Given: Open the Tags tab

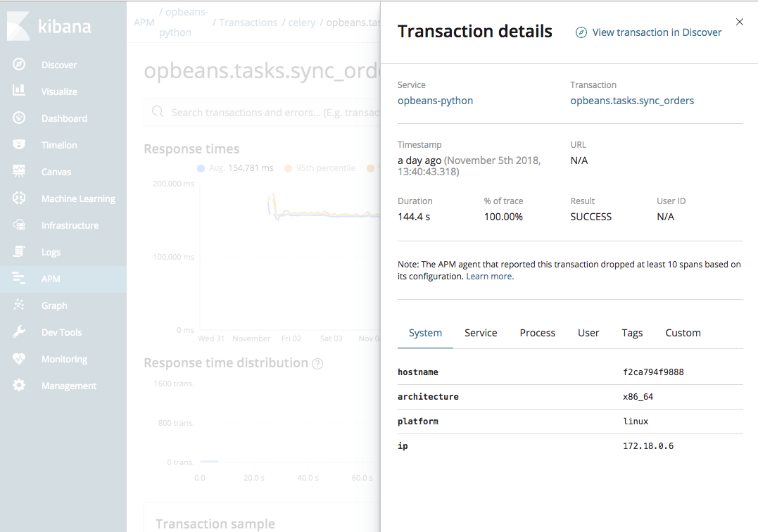Looking at the screenshot, I should tap(632, 333).
